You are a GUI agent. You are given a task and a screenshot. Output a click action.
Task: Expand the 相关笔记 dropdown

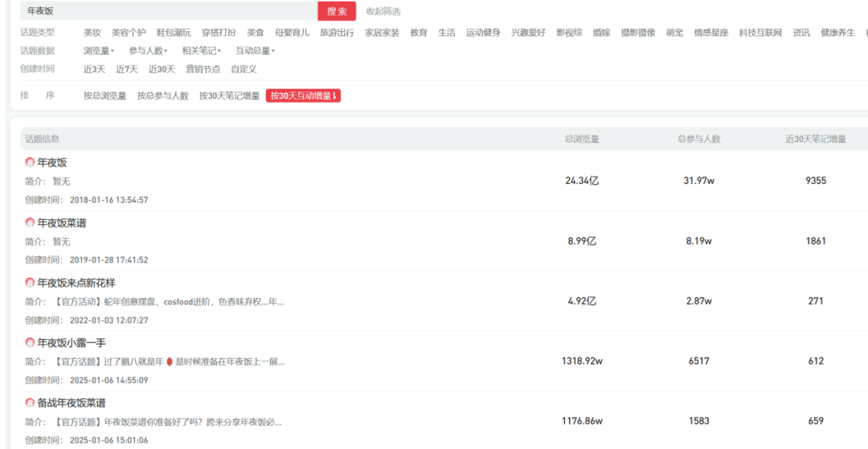tap(201, 51)
